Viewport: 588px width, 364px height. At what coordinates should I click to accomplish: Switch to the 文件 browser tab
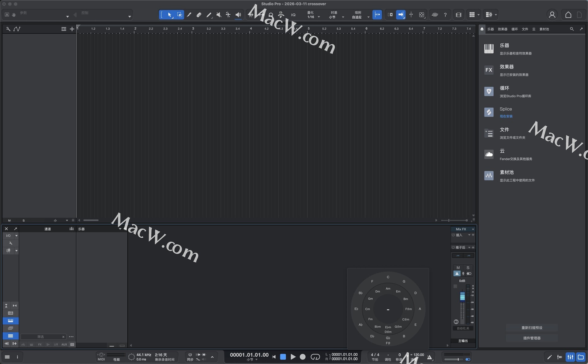pyautogui.click(x=525, y=29)
